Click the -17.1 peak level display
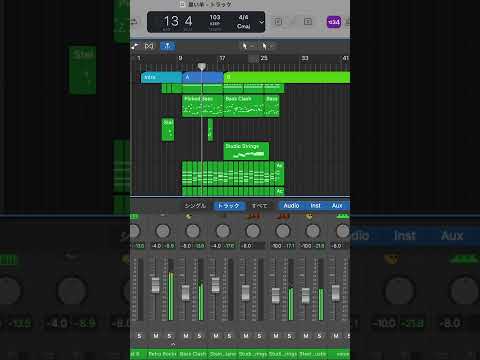This screenshot has height=360, width=480. [290, 246]
